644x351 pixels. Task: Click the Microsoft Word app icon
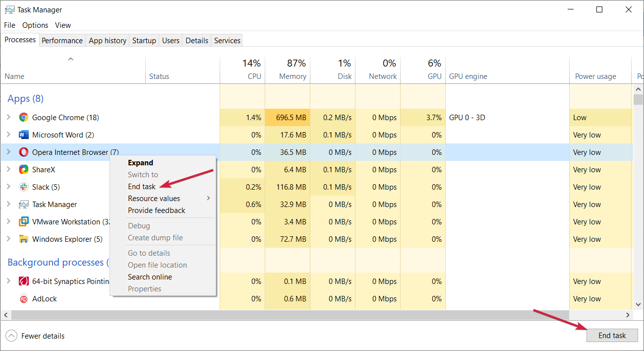[x=23, y=135]
